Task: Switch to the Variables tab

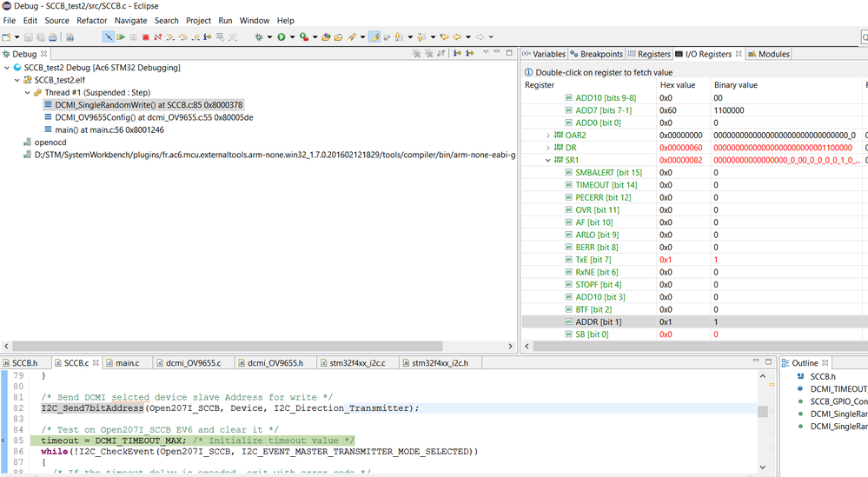Action: (544, 54)
